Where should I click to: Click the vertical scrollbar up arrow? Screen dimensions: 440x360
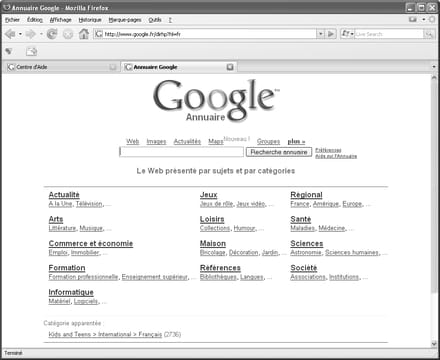(x=434, y=78)
